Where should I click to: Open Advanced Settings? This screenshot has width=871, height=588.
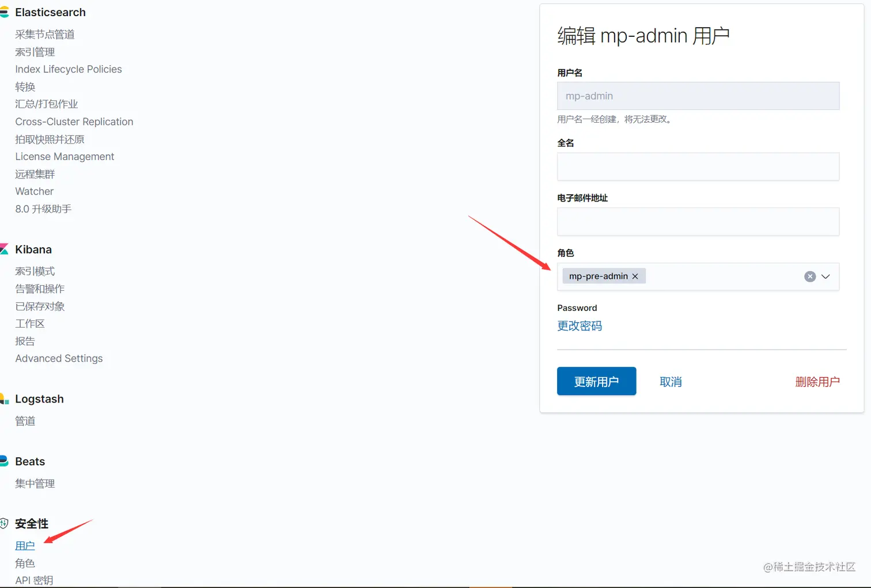pos(59,358)
